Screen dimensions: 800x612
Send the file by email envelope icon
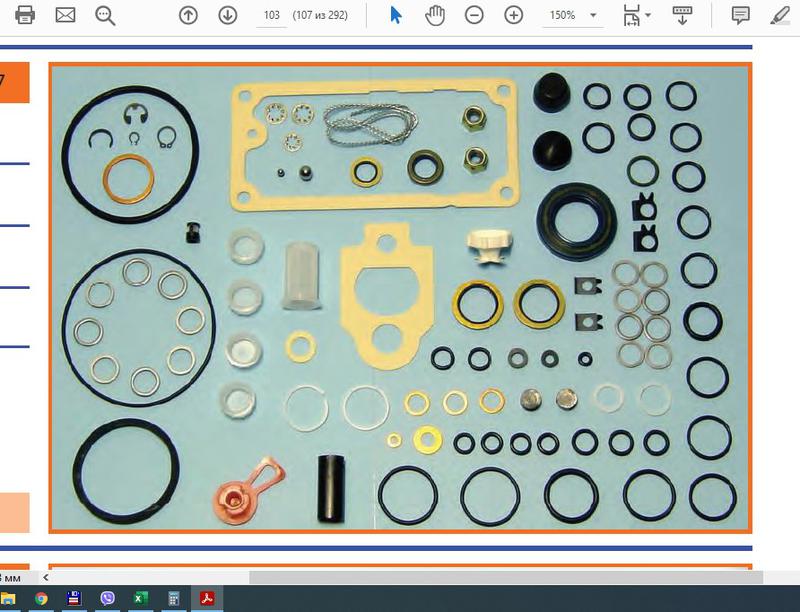pos(65,15)
